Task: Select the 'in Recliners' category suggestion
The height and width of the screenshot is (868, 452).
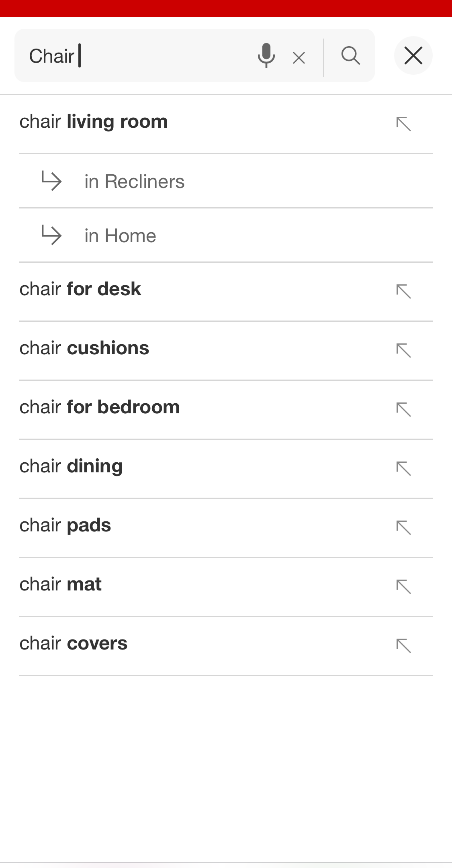Action: [x=134, y=182]
